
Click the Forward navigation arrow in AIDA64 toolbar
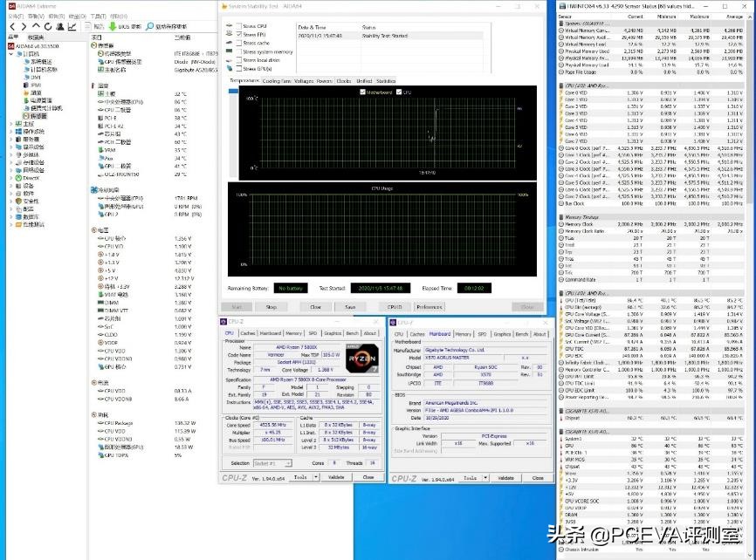tap(24, 24)
